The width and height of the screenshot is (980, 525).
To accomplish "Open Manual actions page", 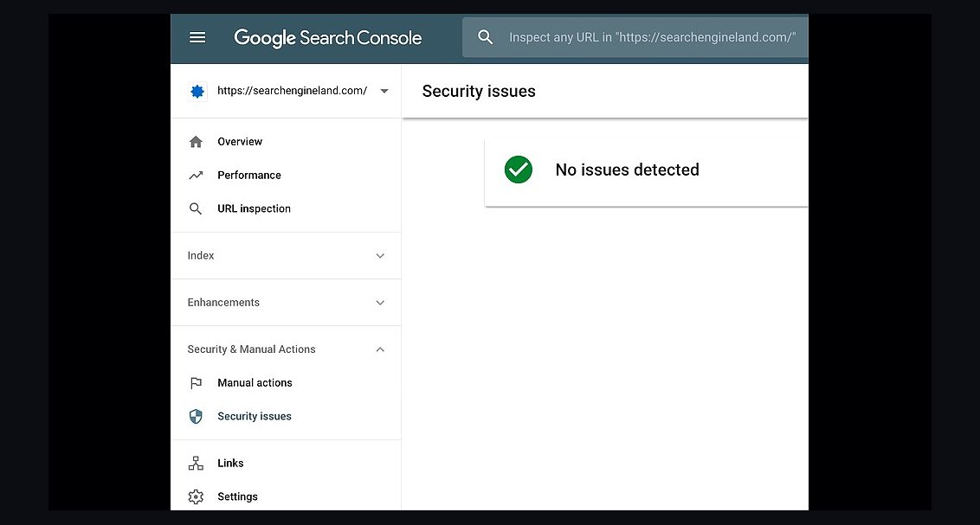I will pyautogui.click(x=255, y=382).
